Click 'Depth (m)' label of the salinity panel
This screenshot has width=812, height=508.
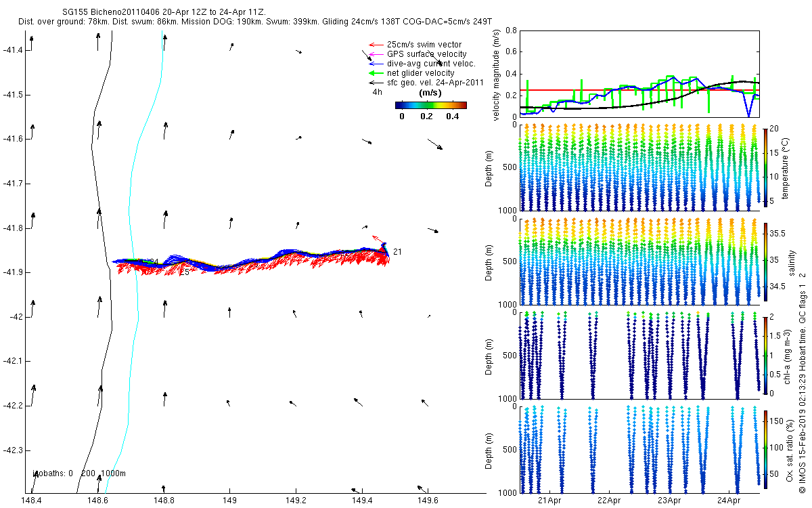click(489, 263)
